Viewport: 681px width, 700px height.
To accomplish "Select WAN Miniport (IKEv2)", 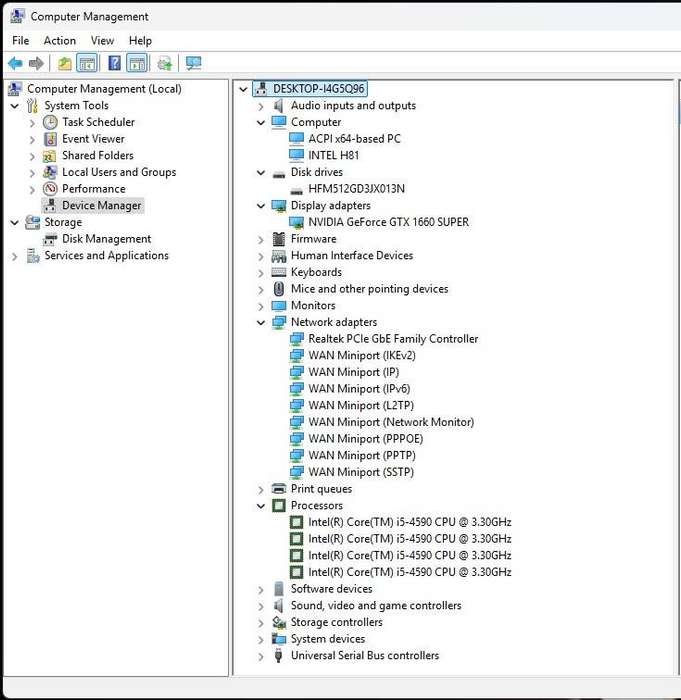I will [x=362, y=355].
